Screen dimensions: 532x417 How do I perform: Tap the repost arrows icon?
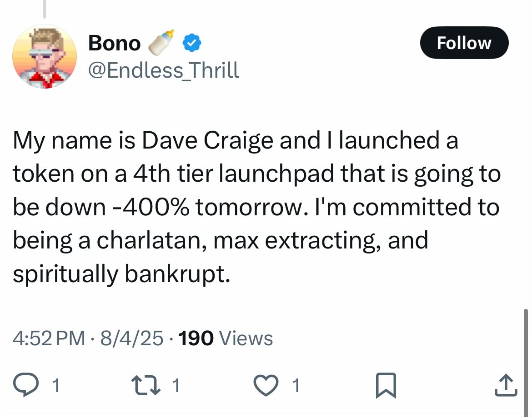tap(146, 385)
